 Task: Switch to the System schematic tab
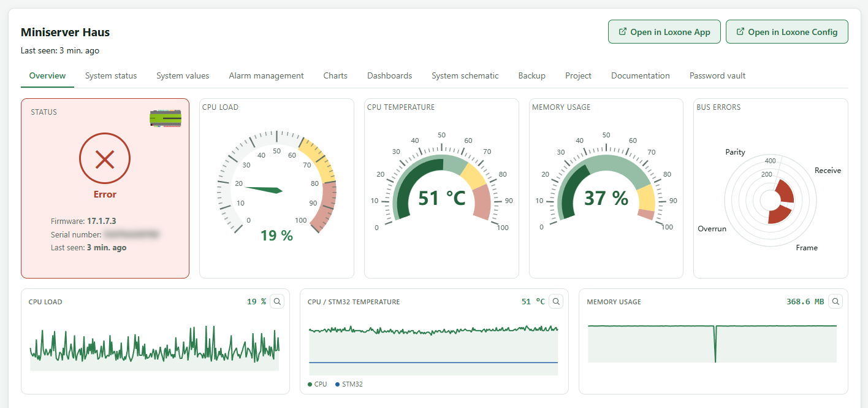pyautogui.click(x=465, y=76)
